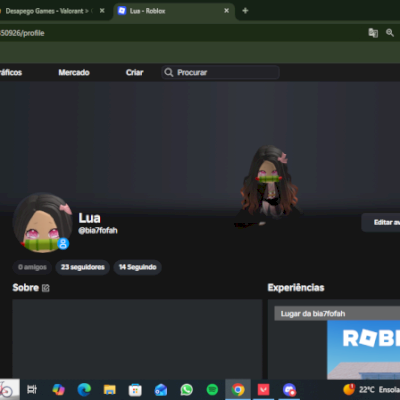
Task: Open a new browser tab
Action: click(245, 11)
